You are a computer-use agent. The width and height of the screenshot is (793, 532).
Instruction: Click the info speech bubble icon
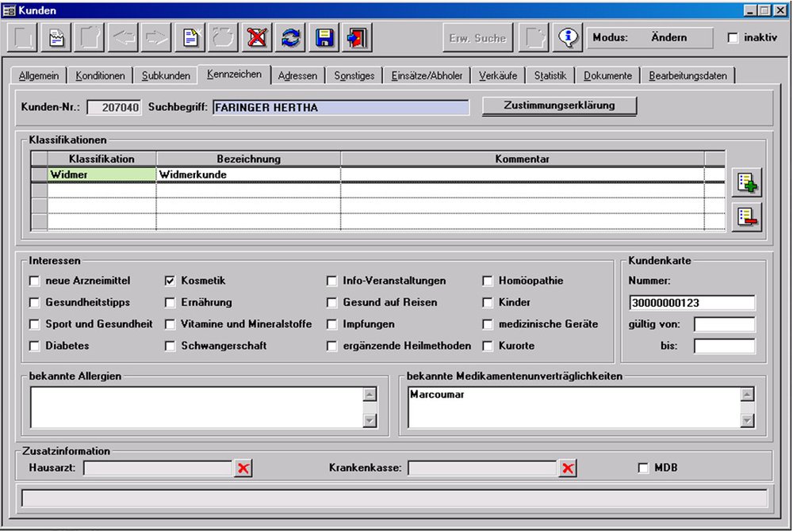(x=568, y=38)
